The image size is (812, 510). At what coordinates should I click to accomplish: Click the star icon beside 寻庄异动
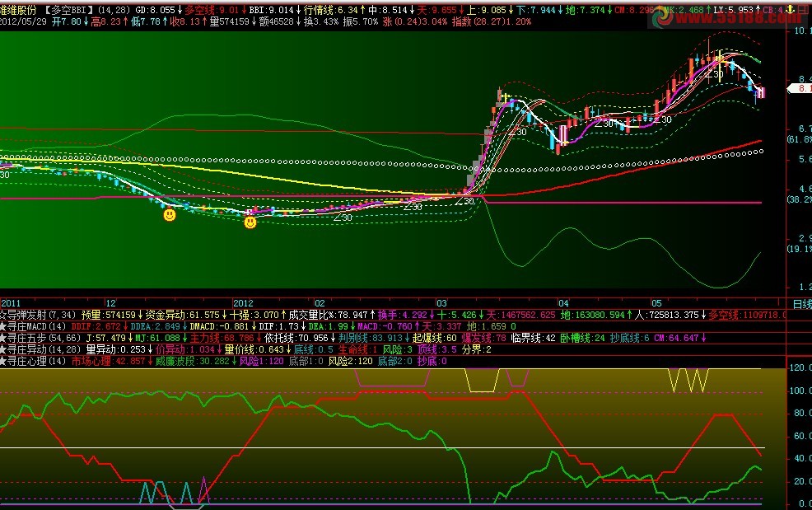2,349
